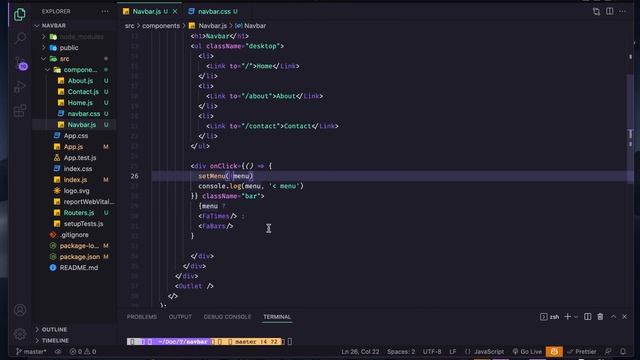Open editor more actions ellipsis
Viewport: 640px width, 360px height.
click(x=622, y=11)
